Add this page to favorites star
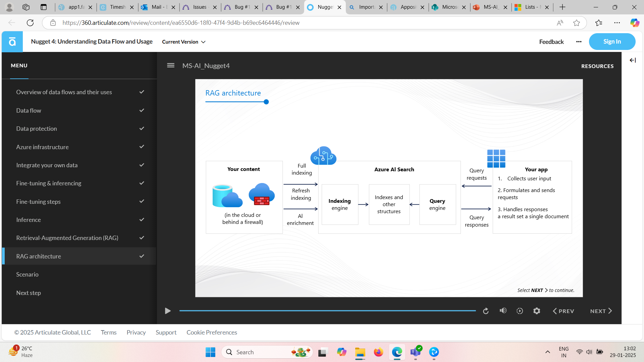The width and height of the screenshot is (644, 362). (x=577, y=23)
